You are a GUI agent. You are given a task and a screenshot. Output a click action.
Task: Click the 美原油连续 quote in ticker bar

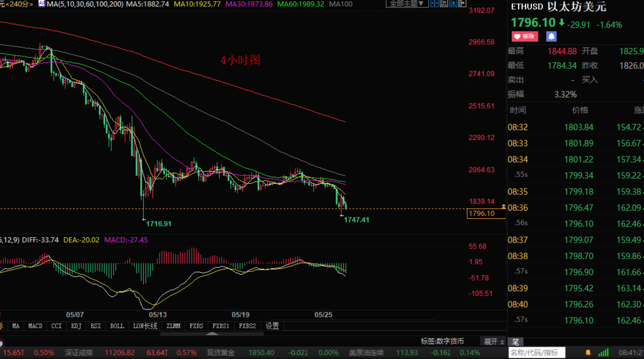(366, 352)
